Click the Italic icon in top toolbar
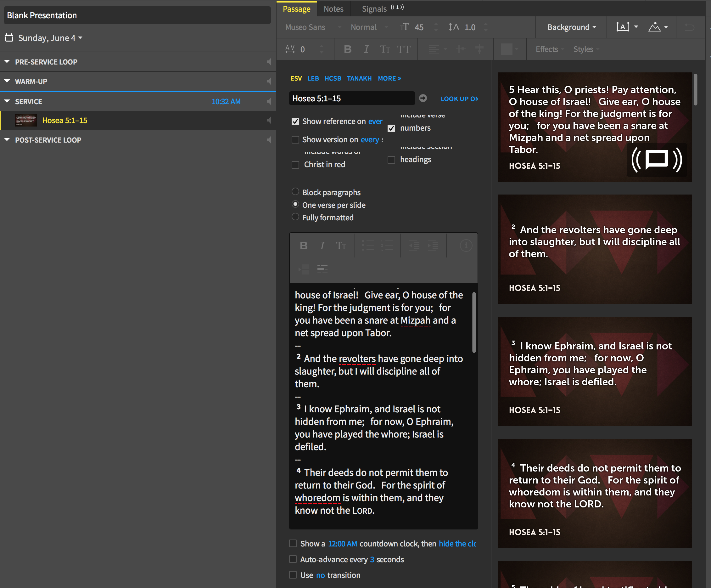This screenshot has height=588, width=711. (366, 49)
